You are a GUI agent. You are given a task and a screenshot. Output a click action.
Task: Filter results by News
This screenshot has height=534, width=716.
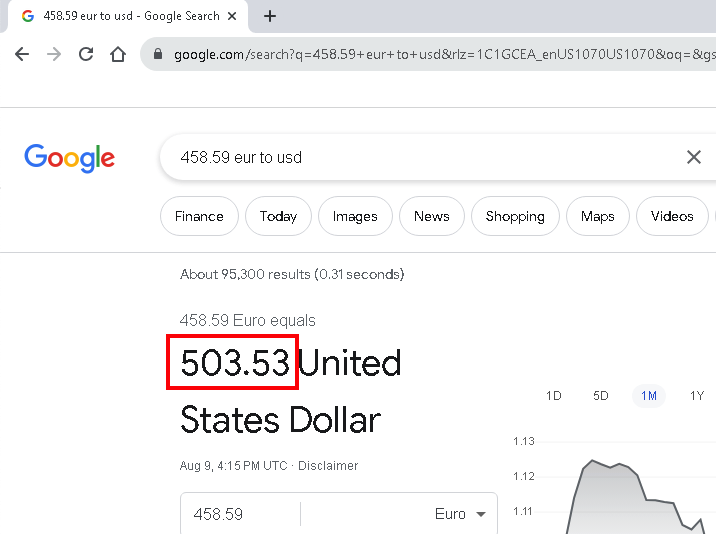click(x=431, y=216)
